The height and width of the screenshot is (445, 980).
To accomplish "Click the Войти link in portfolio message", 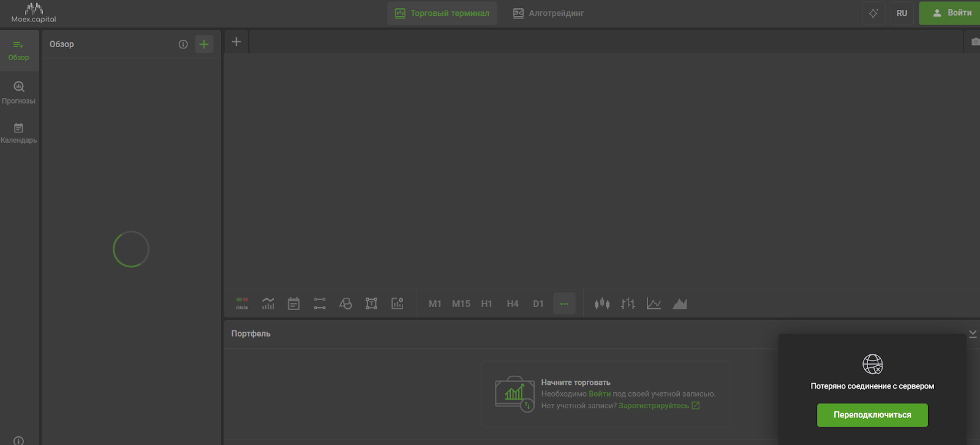I will [600, 394].
